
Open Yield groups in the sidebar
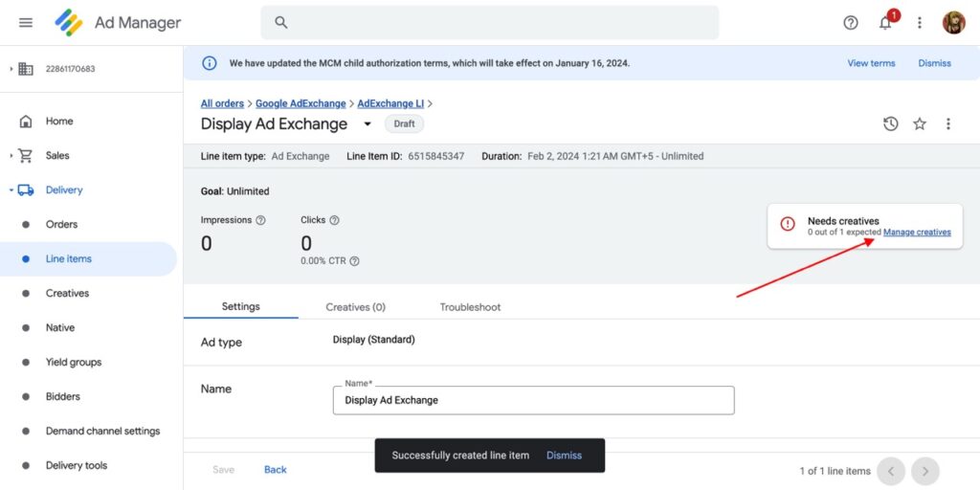[x=74, y=362]
